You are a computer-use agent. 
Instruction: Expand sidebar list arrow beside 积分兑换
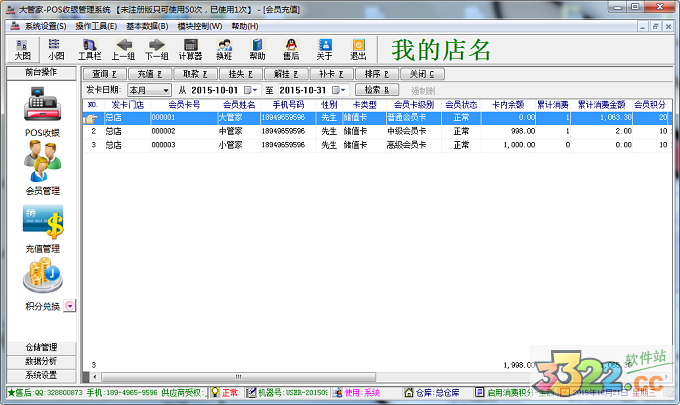click(70, 306)
